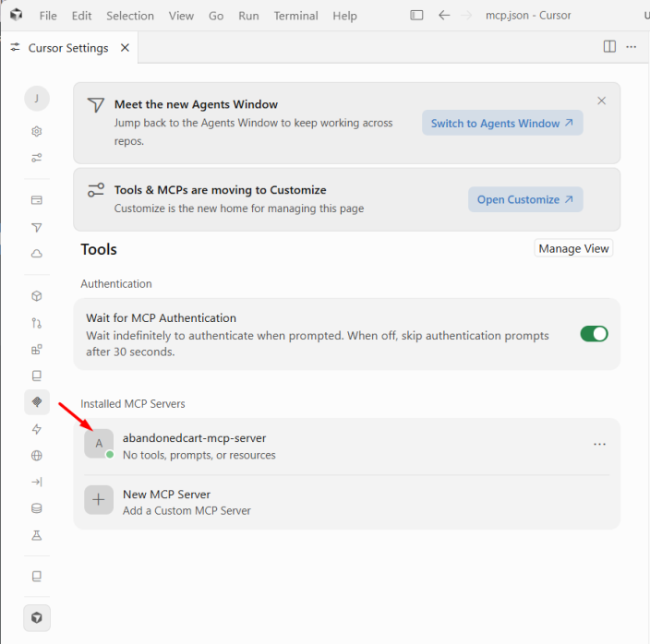Click the Manage View button
The width and height of the screenshot is (650, 644).
click(x=573, y=248)
